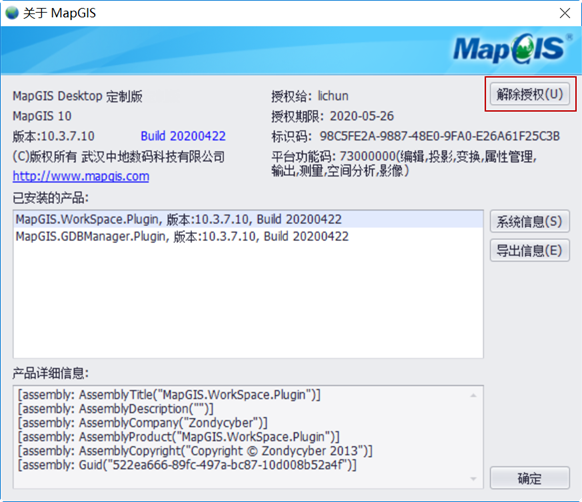Viewport: 582px width, 502px height.
Task: Click blank area in 已安装的产品 list
Action: [248, 301]
